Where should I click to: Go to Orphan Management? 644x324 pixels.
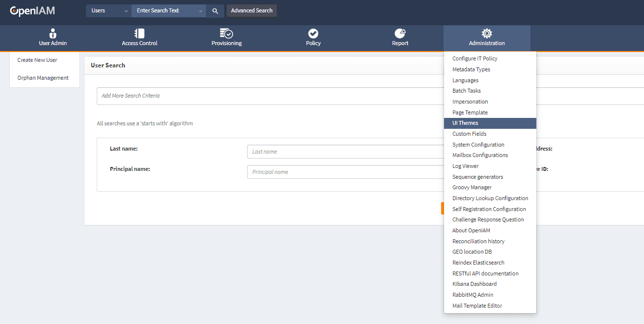pyautogui.click(x=43, y=78)
